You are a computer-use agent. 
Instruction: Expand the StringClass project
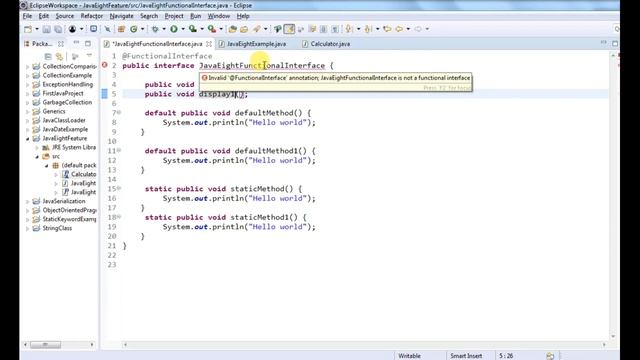pos(28,229)
